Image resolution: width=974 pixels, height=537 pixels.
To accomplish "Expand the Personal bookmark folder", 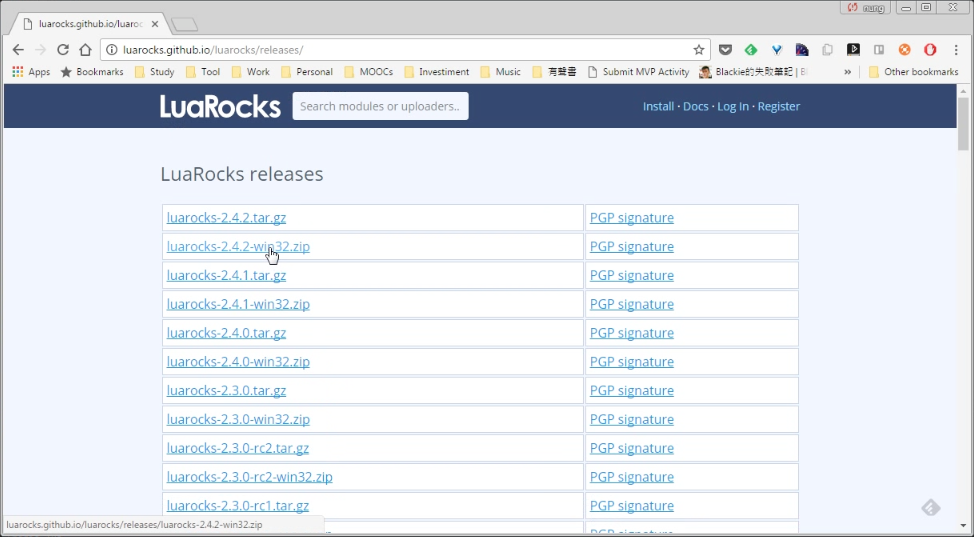I will click(307, 71).
